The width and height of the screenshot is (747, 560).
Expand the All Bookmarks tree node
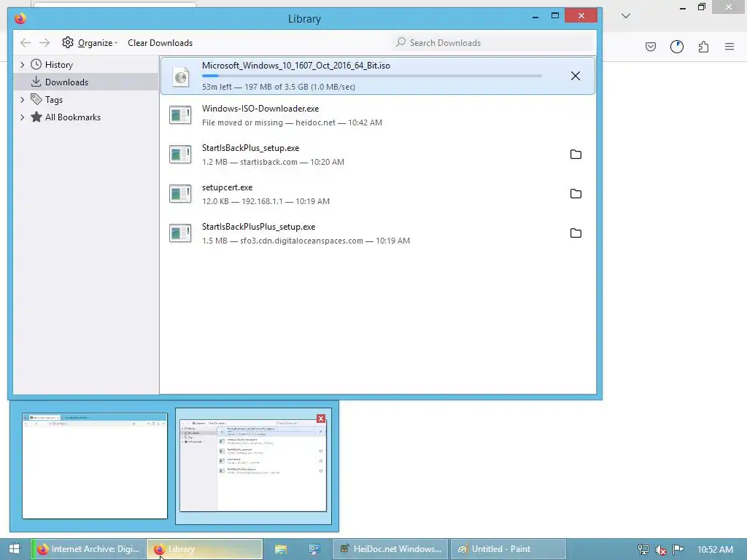coord(22,117)
